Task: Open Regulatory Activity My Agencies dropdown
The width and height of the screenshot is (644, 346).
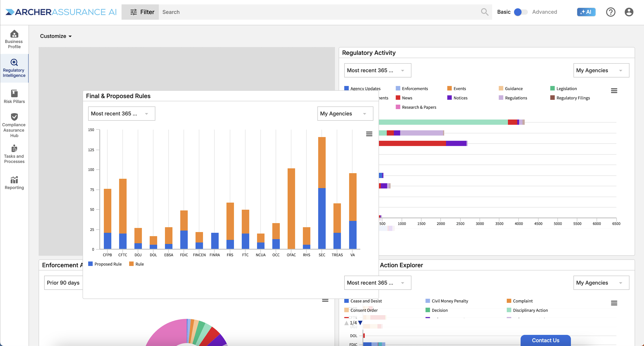Action: point(601,70)
